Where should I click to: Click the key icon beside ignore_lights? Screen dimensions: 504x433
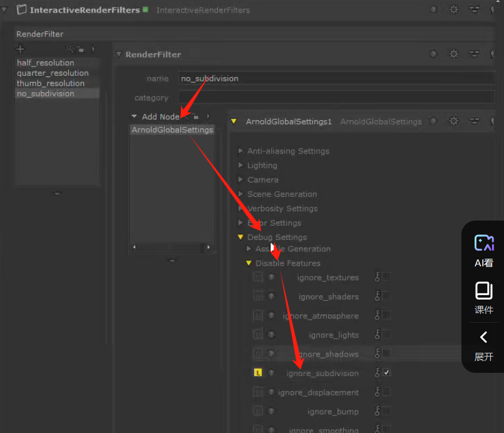pos(378,335)
